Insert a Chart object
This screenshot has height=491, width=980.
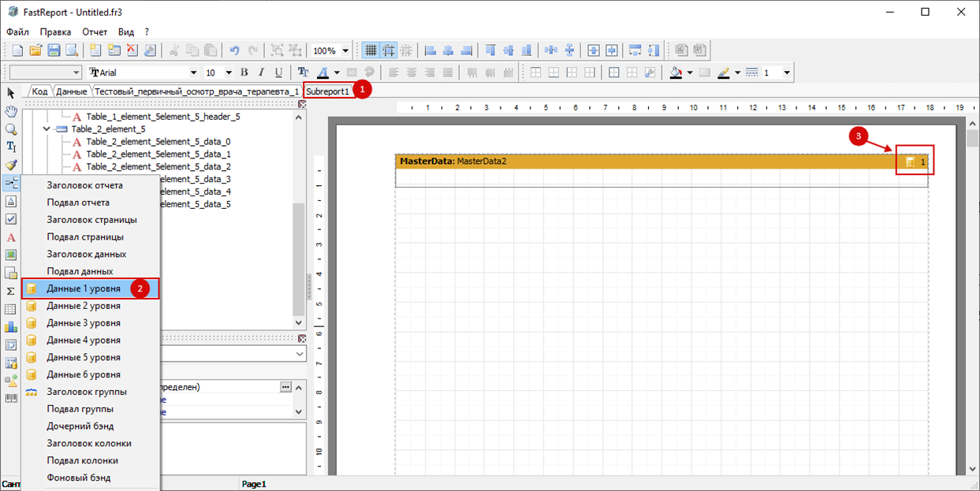[11, 326]
